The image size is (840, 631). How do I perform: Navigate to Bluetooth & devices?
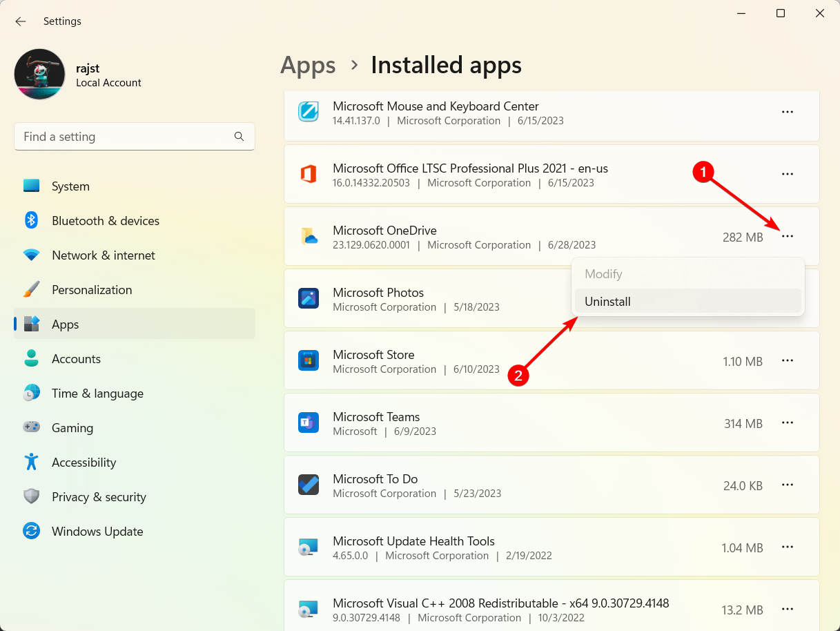pos(106,221)
